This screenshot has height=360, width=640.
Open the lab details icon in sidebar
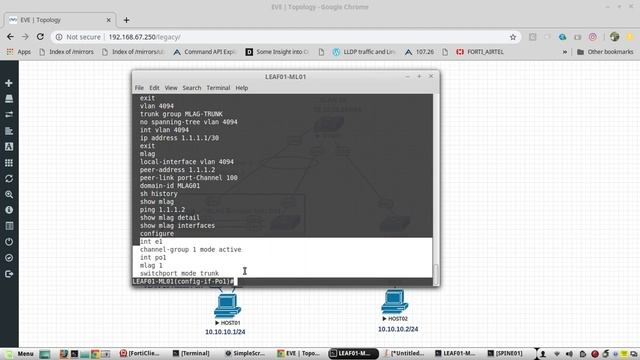coord(9,226)
